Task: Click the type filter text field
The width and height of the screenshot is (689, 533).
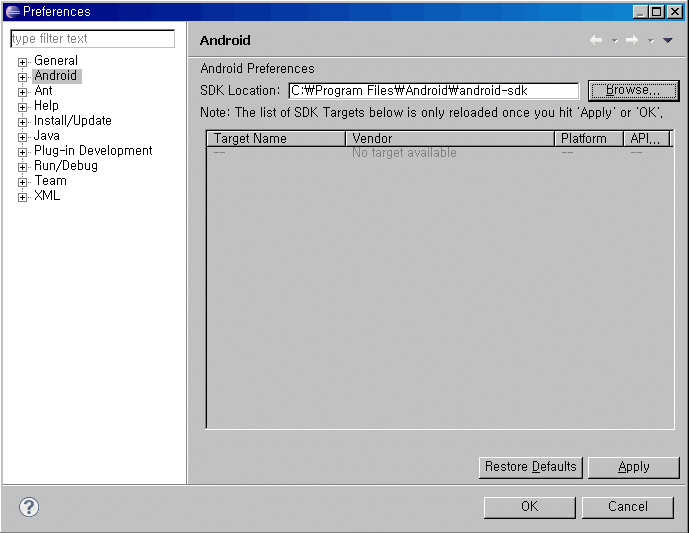Action: click(x=92, y=39)
